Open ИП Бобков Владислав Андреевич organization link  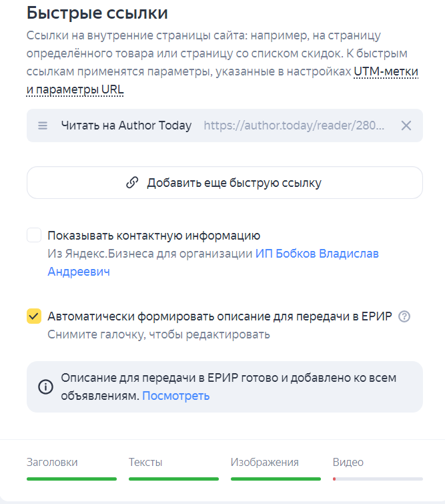point(316,254)
